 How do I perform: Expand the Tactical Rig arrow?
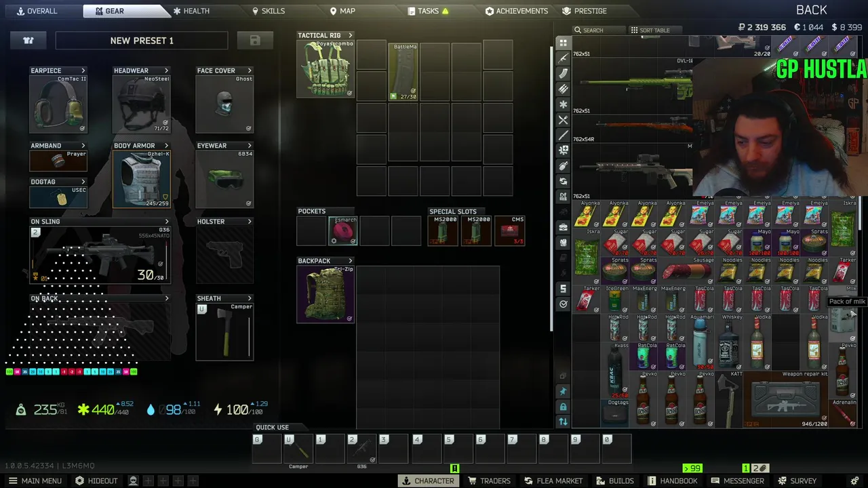[350, 35]
